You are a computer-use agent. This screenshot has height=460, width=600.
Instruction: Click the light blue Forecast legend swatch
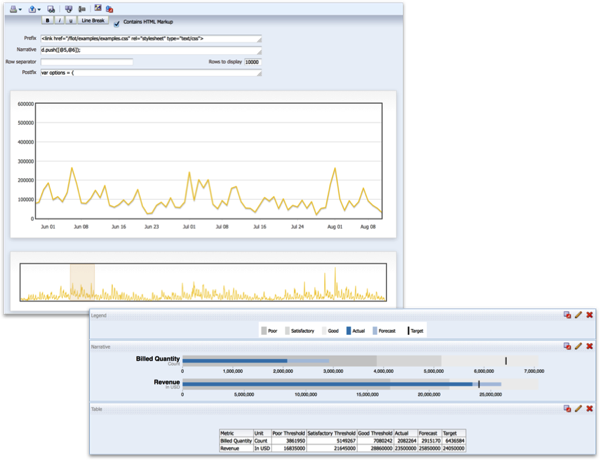375,331
